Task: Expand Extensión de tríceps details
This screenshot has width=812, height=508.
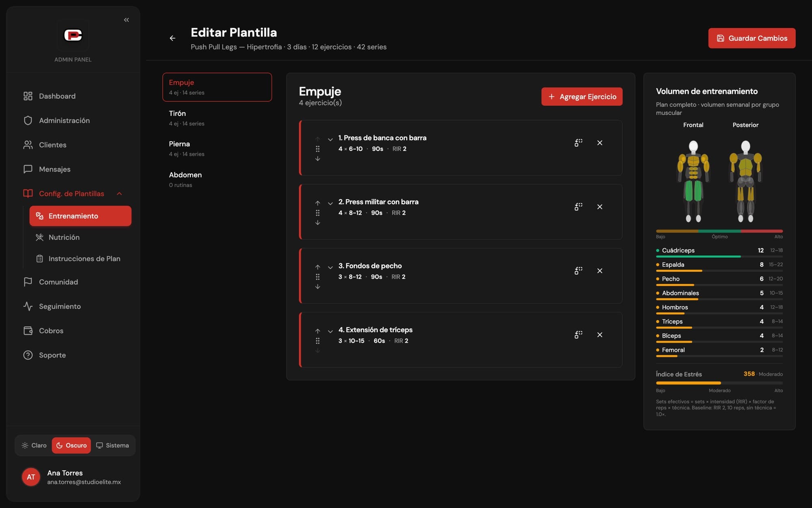Action: click(x=330, y=331)
